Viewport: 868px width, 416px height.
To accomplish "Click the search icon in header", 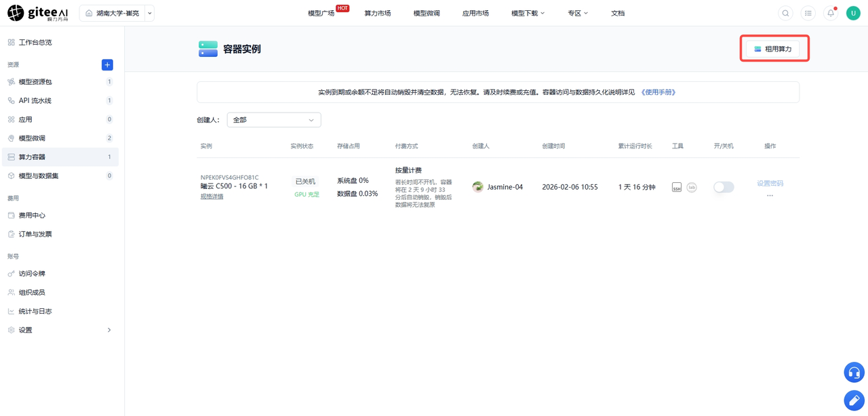I will point(785,13).
